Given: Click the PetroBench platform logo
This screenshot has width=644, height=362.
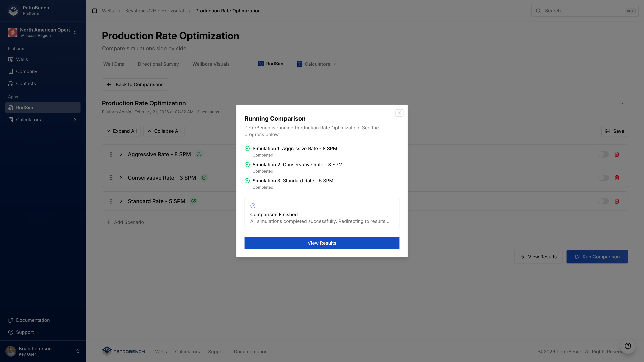Looking at the screenshot, I should pyautogui.click(x=13, y=11).
